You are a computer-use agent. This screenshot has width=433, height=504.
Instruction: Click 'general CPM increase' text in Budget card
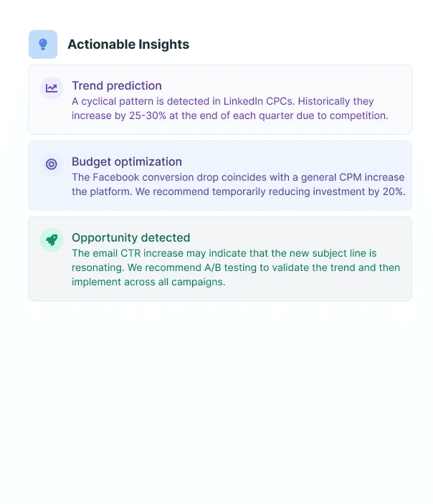(353, 177)
